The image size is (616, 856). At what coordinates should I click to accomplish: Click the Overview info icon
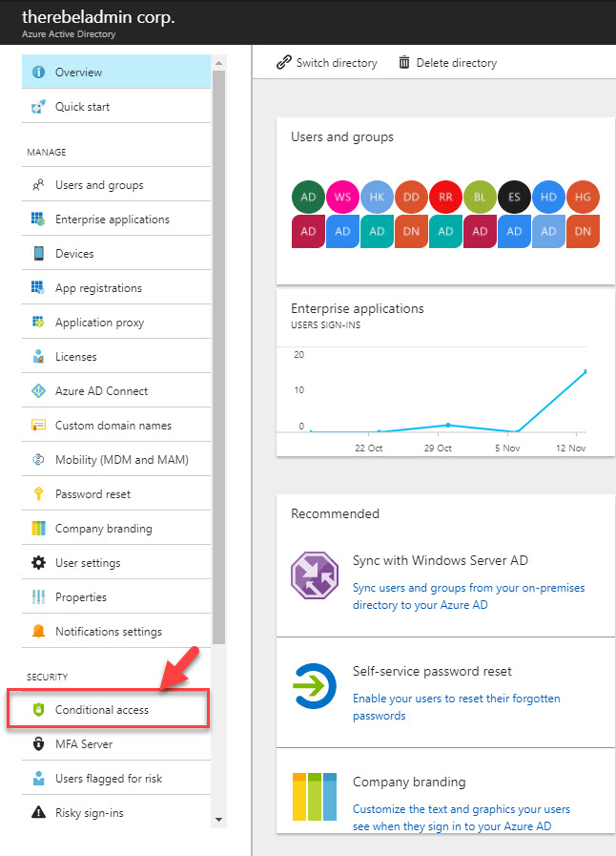tap(38, 73)
